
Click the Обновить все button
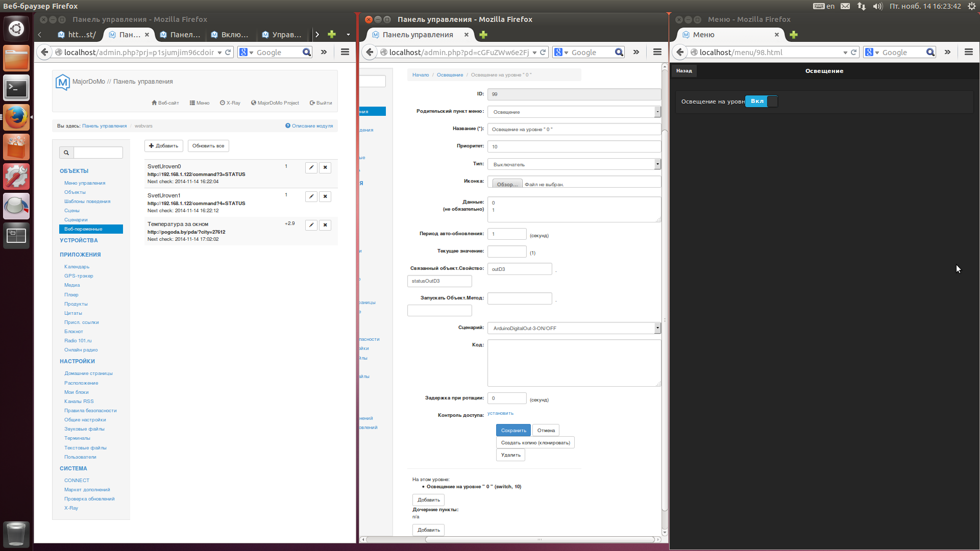coord(208,146)
